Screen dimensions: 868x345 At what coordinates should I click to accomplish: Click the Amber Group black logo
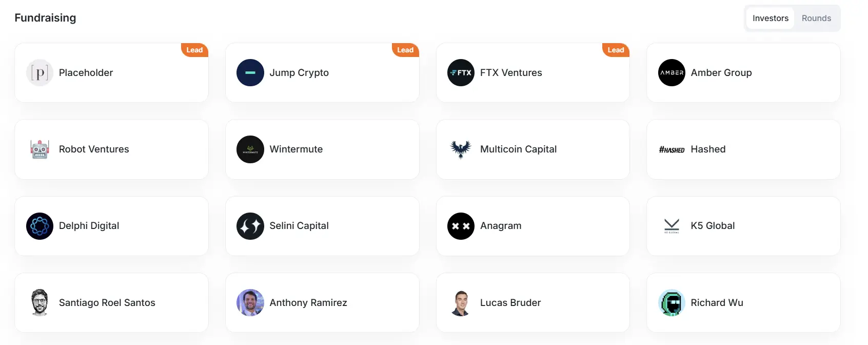click(x=672, y=73)
